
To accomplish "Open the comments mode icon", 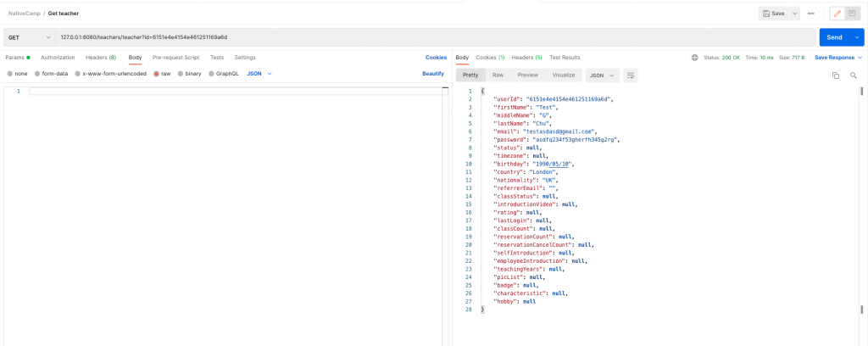I will tap(852, 14).
